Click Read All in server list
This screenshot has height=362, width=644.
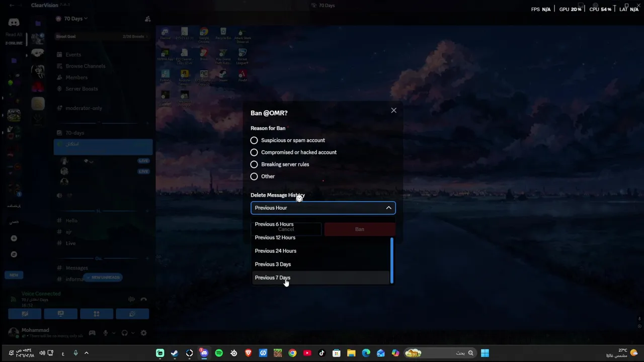[x=14, y=35]
